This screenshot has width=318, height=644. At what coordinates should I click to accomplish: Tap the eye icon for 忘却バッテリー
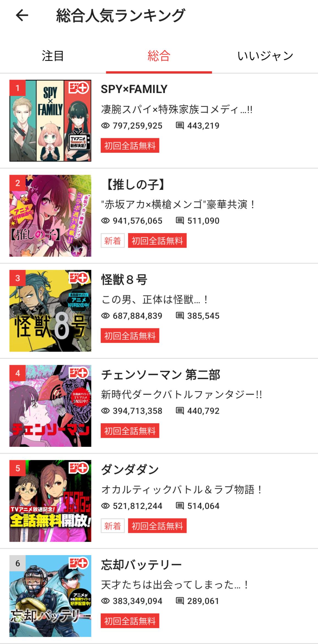coord(105,601)
